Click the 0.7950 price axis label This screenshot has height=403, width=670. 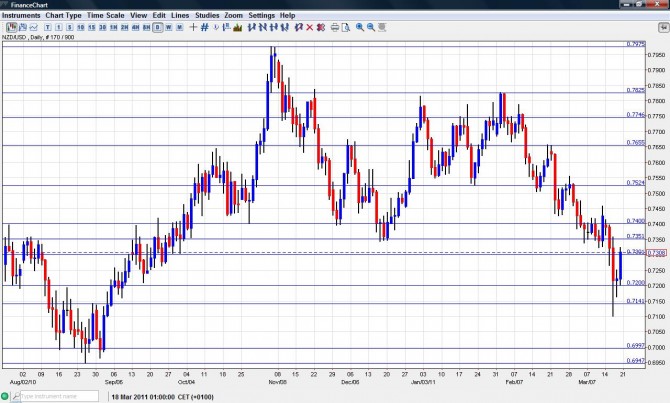click(656, 55)
